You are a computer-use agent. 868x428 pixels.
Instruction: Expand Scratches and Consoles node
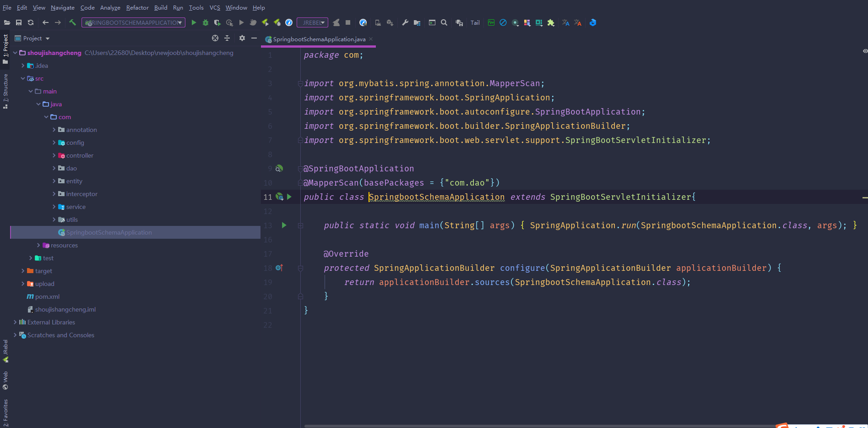point(15,335)
